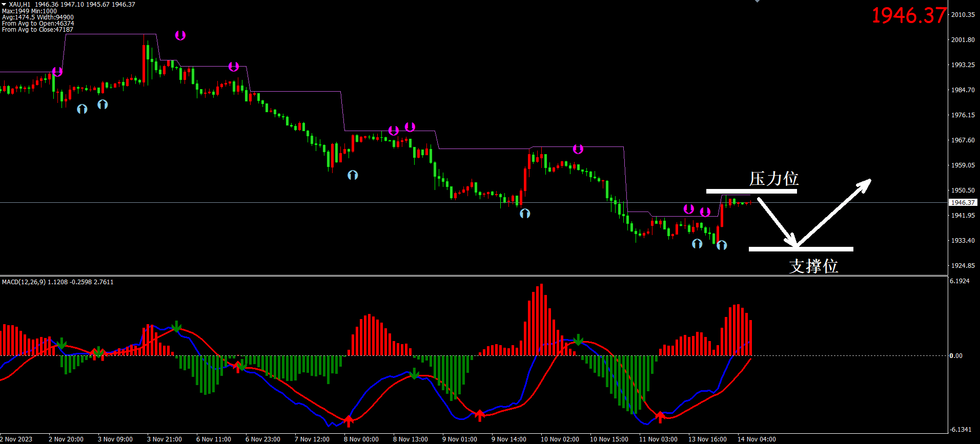Click the chart shift triangle at top edge
The width and height of the screenshot is (980, 444).
(x=757, y=2)
